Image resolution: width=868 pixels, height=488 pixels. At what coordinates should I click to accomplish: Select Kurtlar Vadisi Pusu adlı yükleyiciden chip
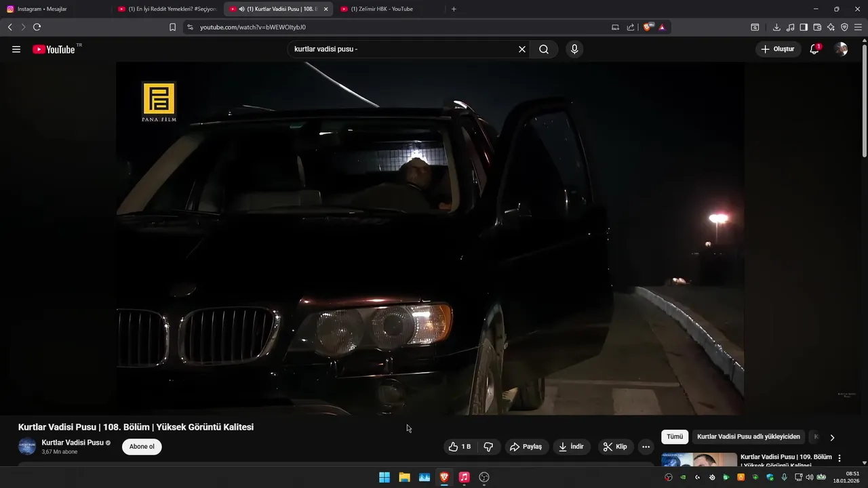[x=749, y=437]
